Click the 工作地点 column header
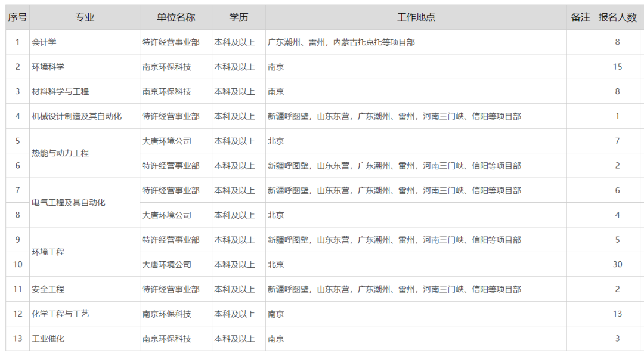Image resolution: width=644 pixels, height=356 pixels. [416, 17]
